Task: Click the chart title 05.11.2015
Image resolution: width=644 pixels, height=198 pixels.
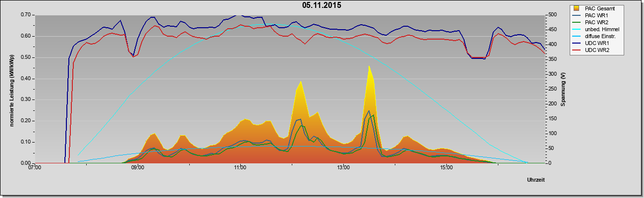Action: point(322,6)
